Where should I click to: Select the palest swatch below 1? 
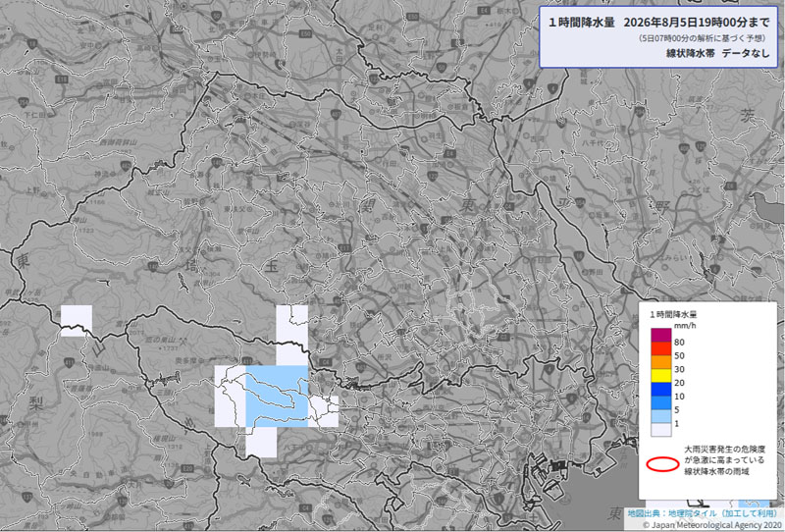660,429
